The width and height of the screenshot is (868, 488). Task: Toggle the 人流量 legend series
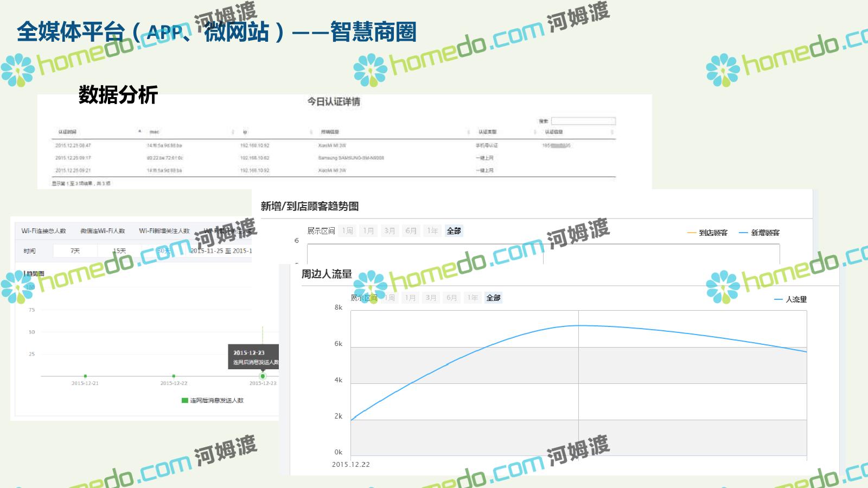pyautogui.click(x=791, y=299)
